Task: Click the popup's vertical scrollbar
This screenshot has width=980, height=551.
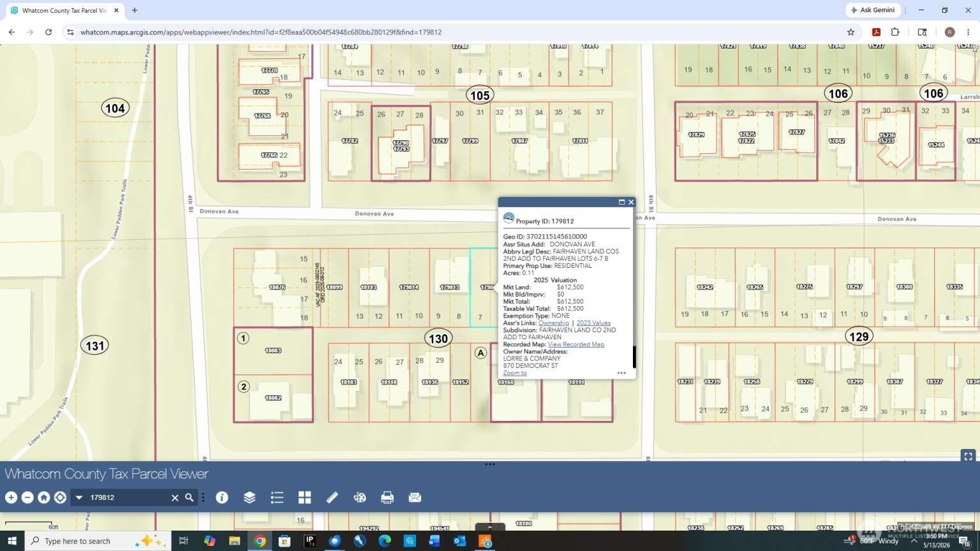Action: [x=634, y=357]
